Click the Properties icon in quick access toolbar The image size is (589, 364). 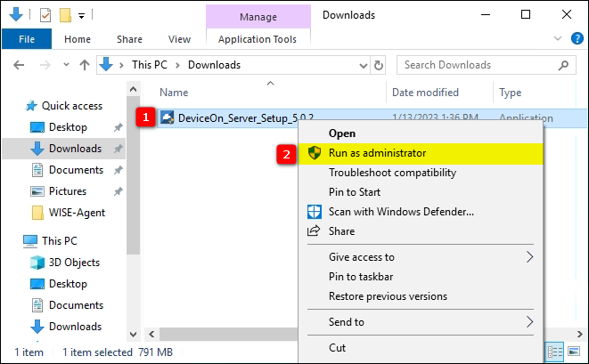45,15
